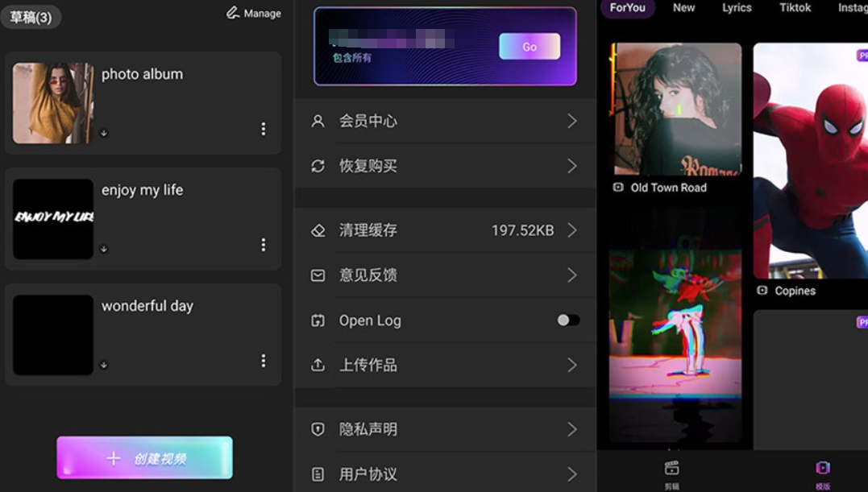Open kebab menu on enjoy my life draft

coord(264,245)
